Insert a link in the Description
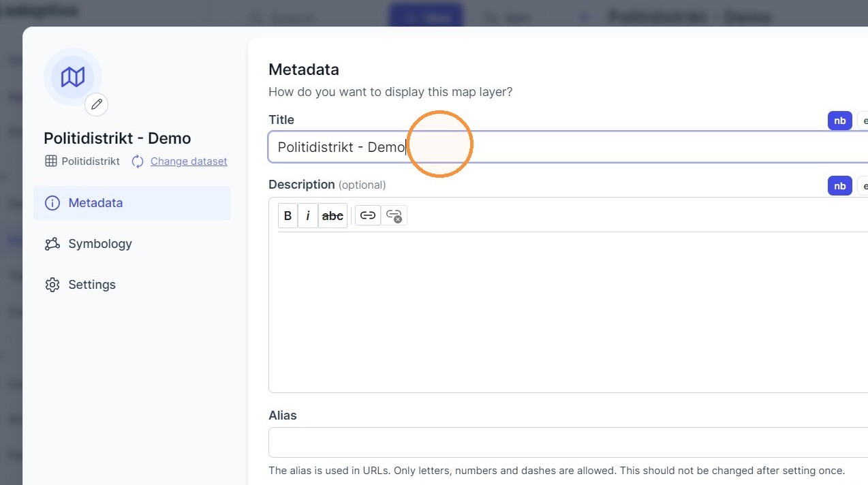 (x=368, y=216)
